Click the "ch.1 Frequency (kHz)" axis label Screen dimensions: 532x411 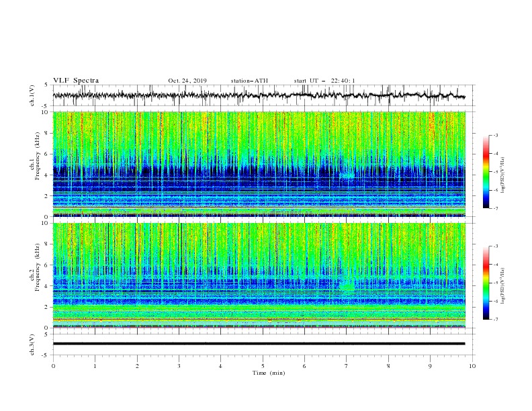36,154
